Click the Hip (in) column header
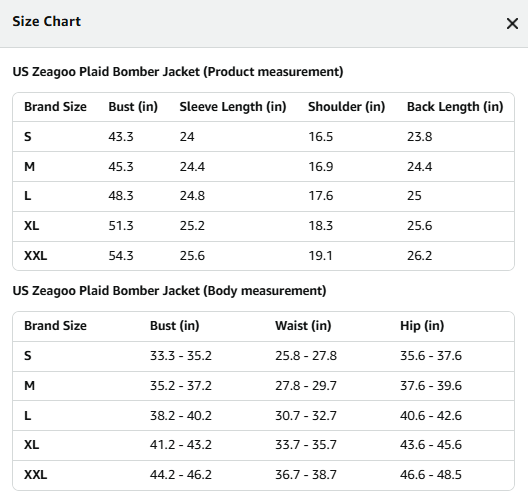 (x=422, y=326)
